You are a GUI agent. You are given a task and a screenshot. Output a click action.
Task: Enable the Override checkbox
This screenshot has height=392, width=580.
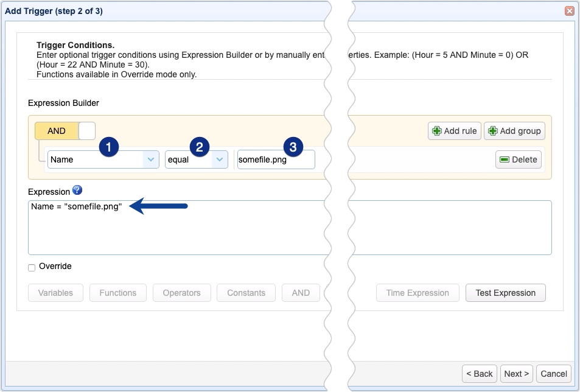[30, 266]
